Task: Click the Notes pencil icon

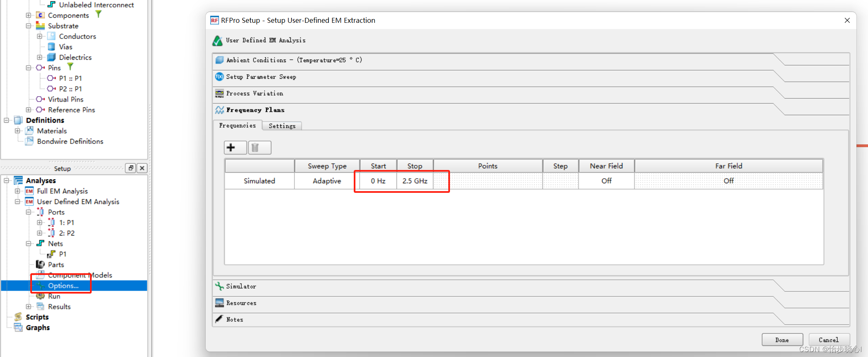Action: coord(219,319)
